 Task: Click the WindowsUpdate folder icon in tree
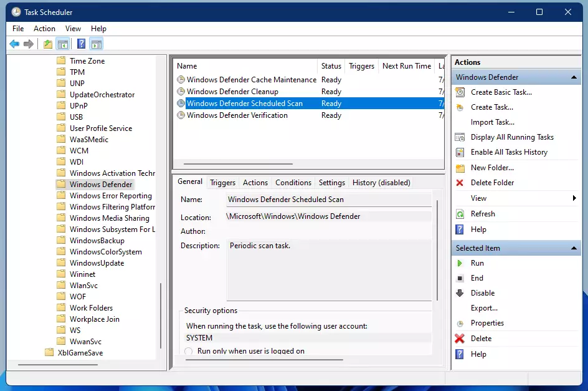pos(61,263)
